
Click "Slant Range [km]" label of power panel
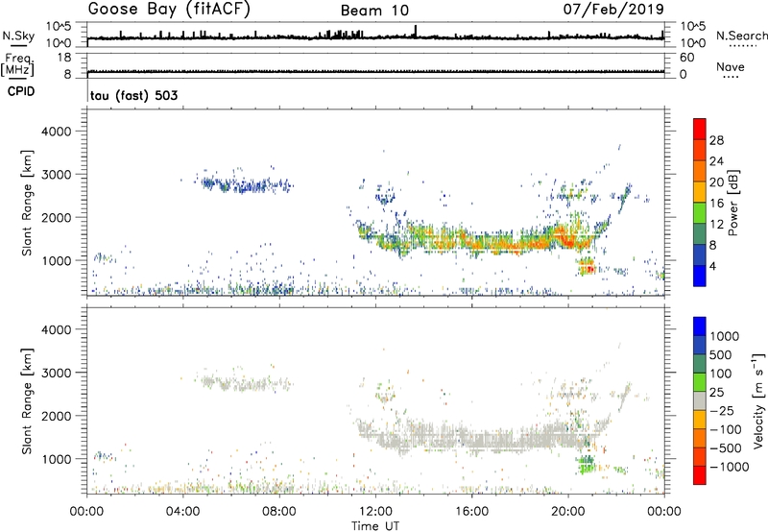point(27,203)
